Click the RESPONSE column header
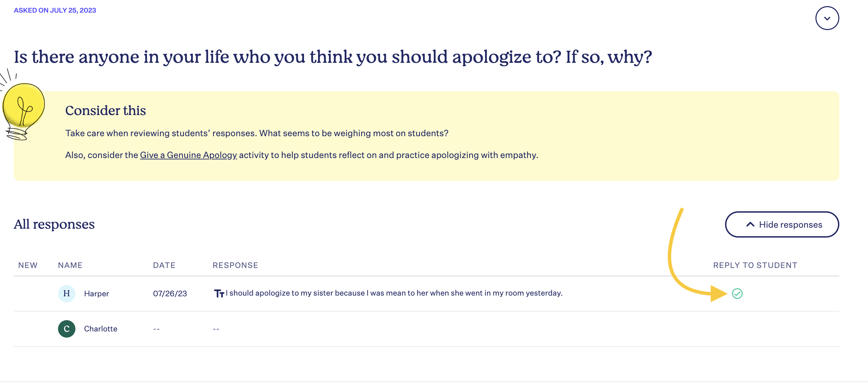 pyautogui.click(x=235, y=265)
